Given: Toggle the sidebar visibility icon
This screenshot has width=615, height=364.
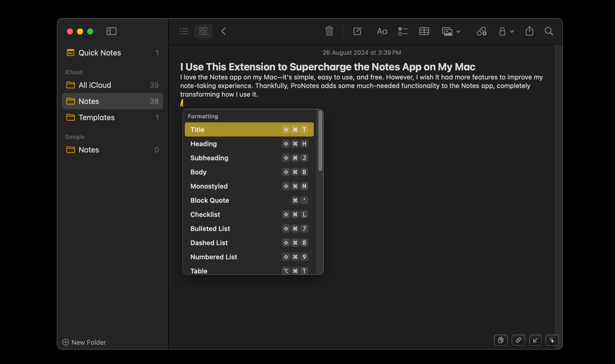Looking at the screenshot, I should tap(111, 31).
